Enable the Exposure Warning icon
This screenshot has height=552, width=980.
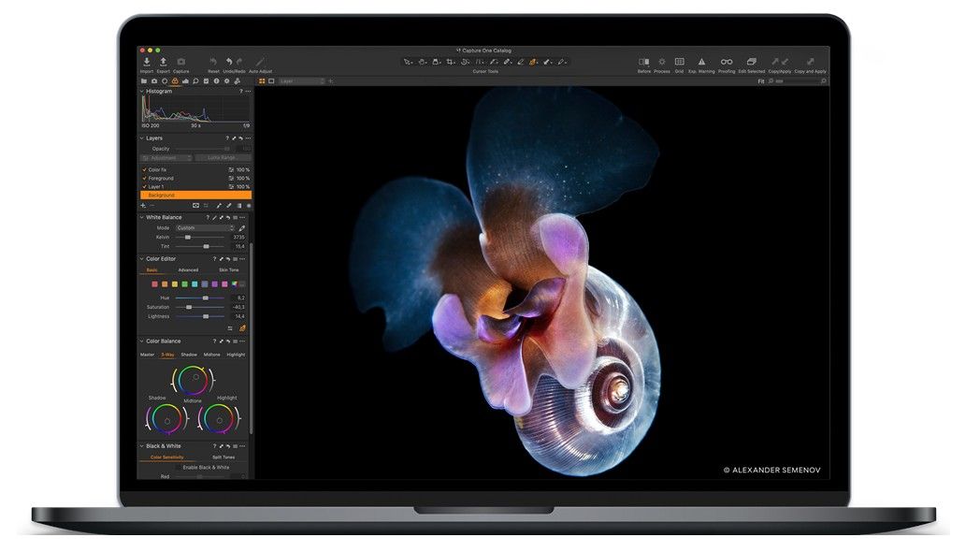click(x=702, y=59)
